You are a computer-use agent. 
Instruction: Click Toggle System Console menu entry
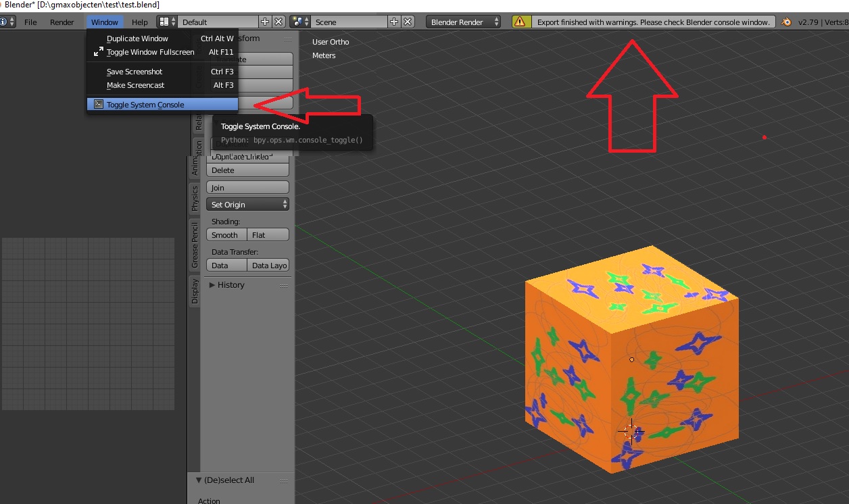click(162, 104)
